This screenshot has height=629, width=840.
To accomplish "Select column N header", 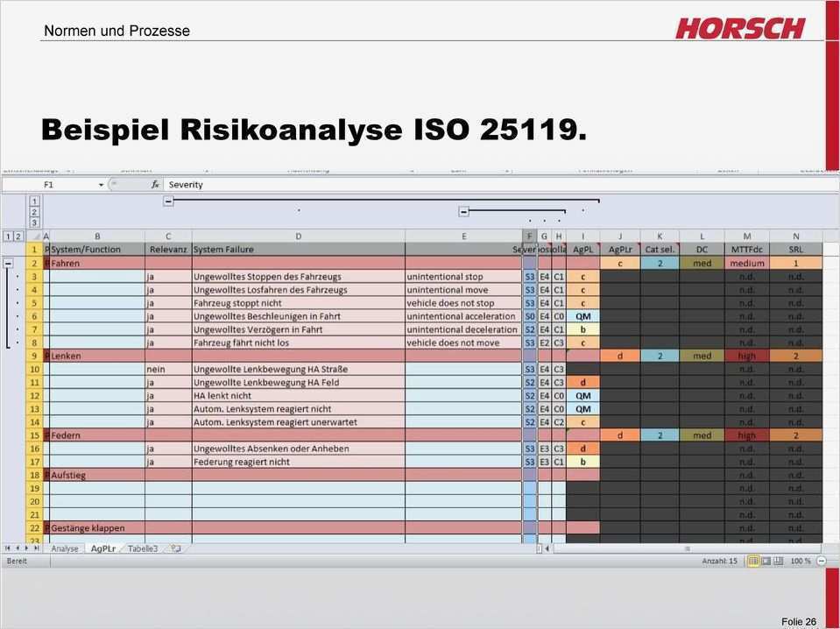I will pos(795,237).
